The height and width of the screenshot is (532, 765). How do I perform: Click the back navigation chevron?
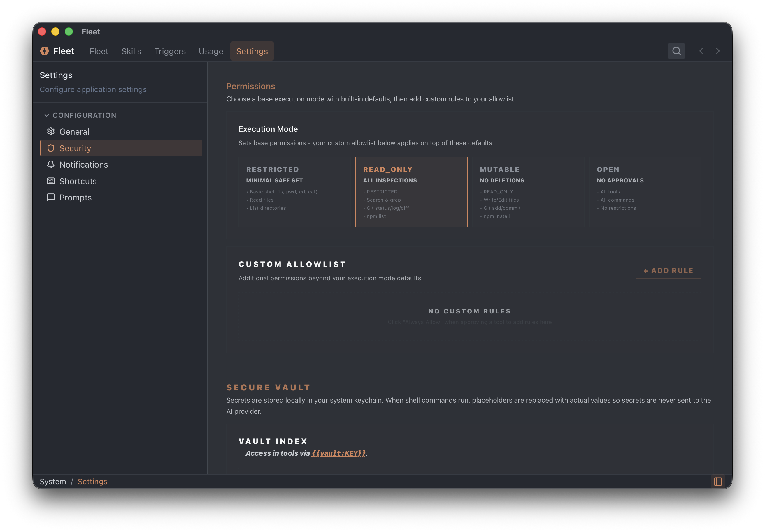click(x=701, y=51)
